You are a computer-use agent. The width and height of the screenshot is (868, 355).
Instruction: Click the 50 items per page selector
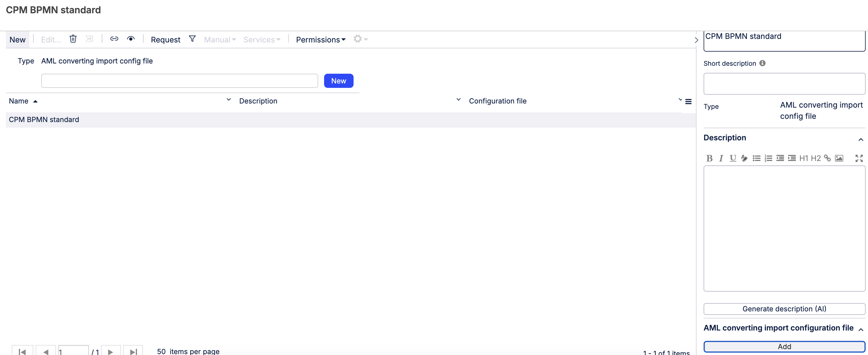pyautogui.click(x=161, y=351)
